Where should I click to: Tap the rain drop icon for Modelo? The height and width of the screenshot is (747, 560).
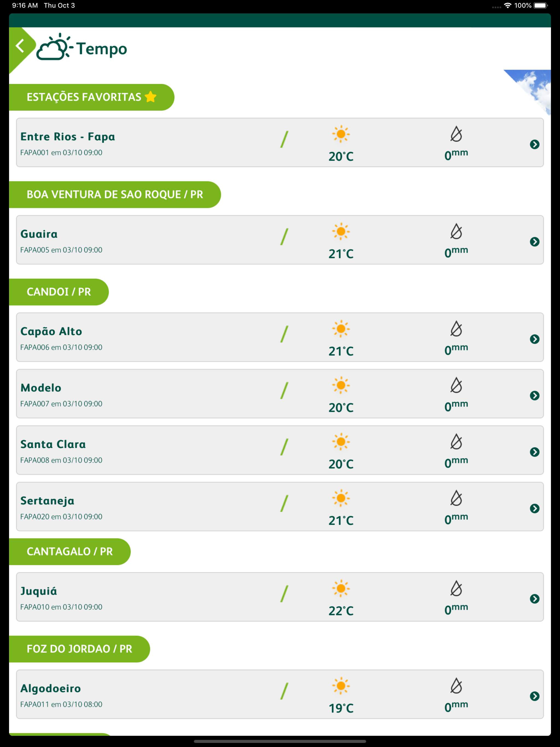click(x=456, y=385)
